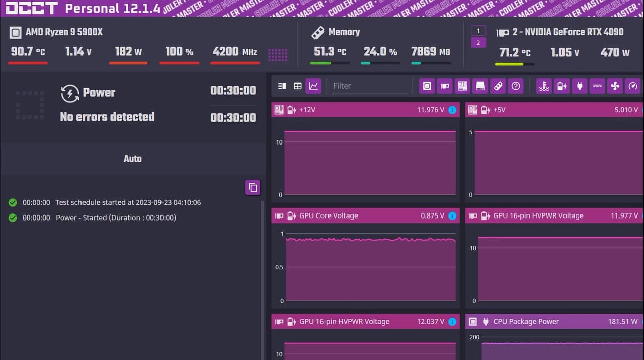Select log row 'Power - Started (Duration : 00:30:00)'
Screen dimensions: 644x360
[x=92, y=218]
